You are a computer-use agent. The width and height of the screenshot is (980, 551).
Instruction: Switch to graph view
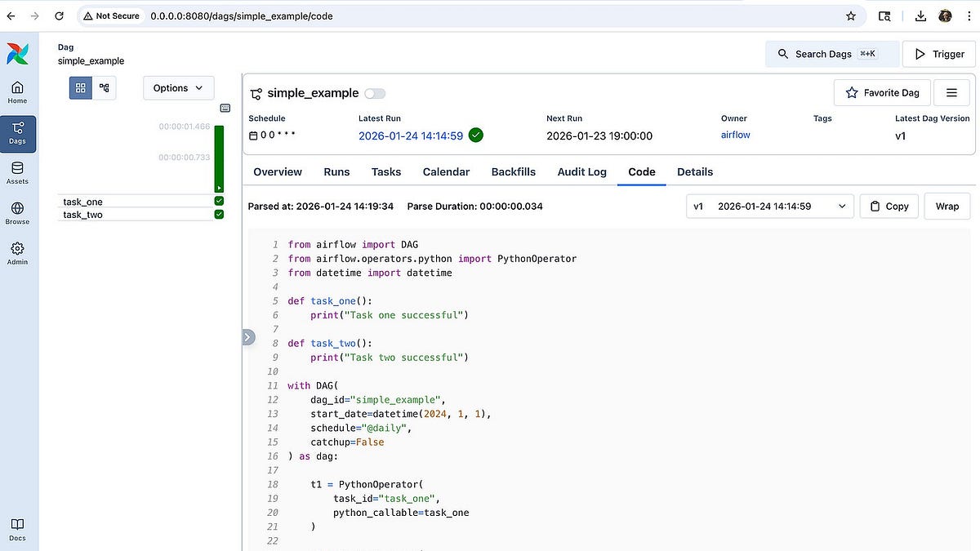(104, 87)
